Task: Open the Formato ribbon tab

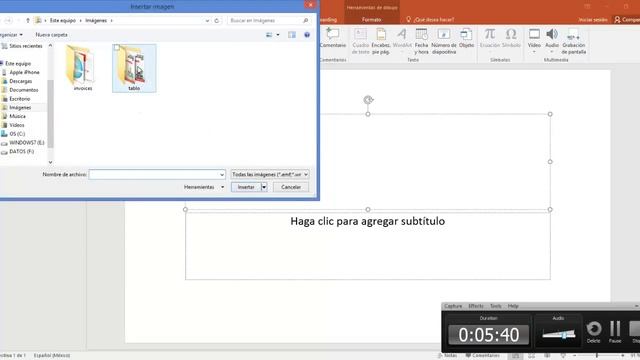Action: click(371, 20)
